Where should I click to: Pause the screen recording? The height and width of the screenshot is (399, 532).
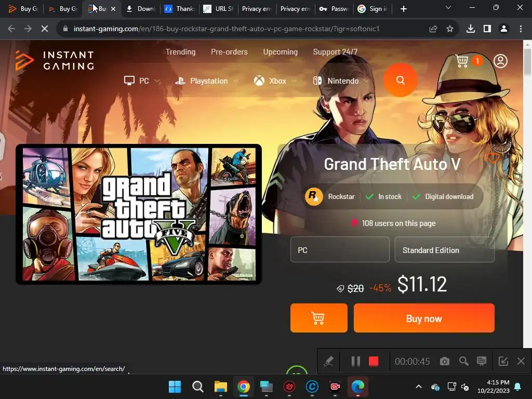[355, 362]
